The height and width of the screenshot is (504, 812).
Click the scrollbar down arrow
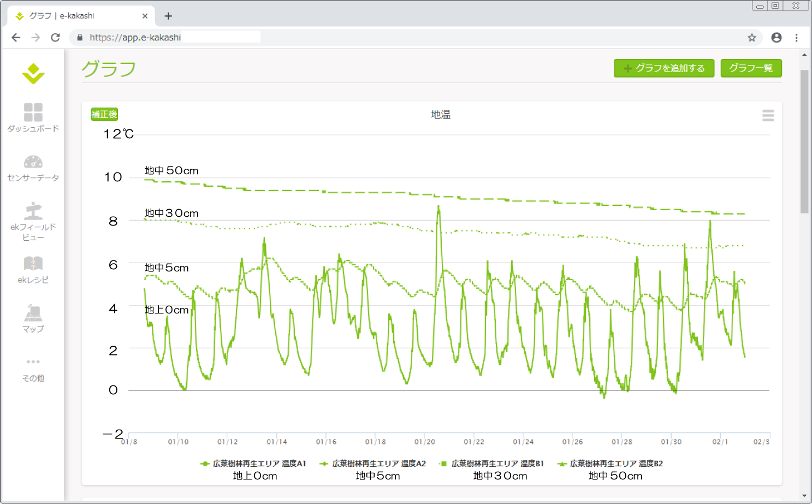804,496
